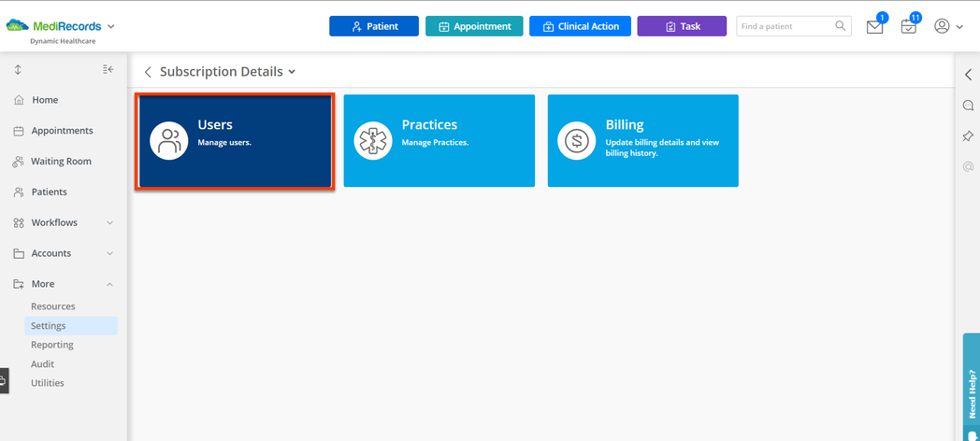Click the Waiting Room people icon
This screenshot has height=441, width=980.
[x=19, y=161]
